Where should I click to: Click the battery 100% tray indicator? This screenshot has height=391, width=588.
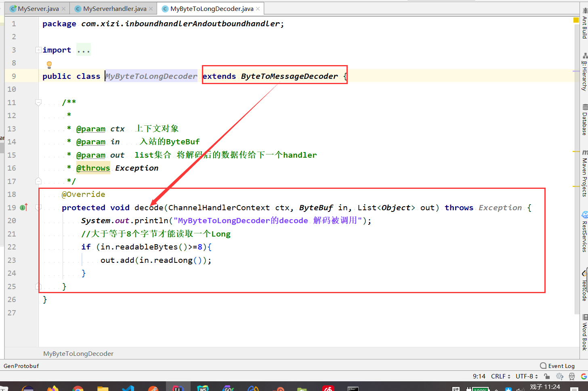[x=480, y=389]
